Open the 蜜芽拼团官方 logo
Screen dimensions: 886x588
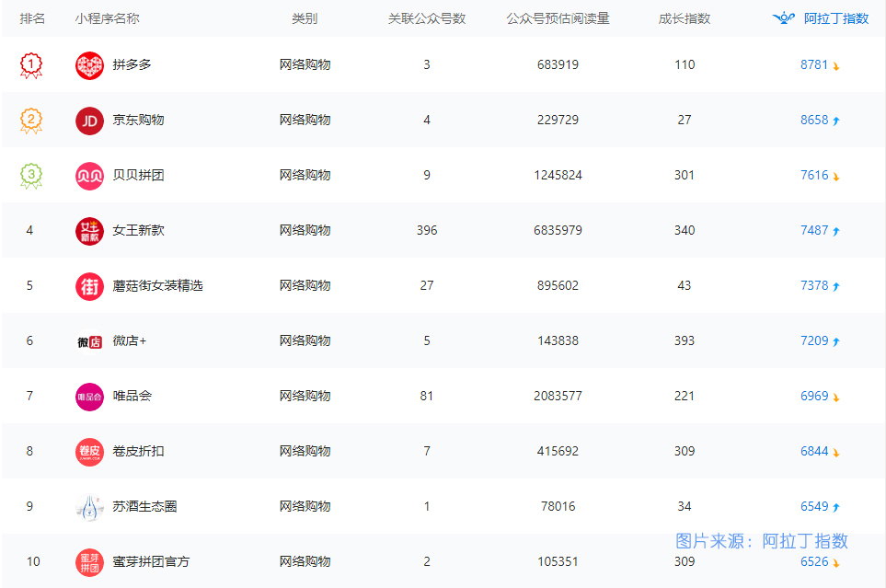89,562
